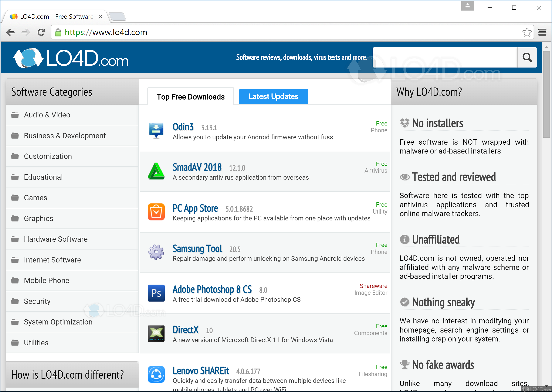
Task: Select the Top Free Downloads tab
Action: pyautogui.click(x=190, y=97)
